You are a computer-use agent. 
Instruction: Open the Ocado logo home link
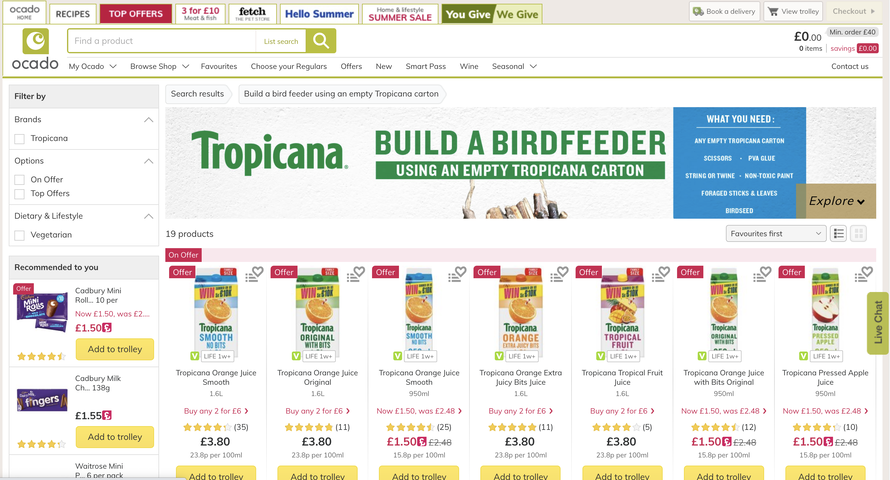click(35, 49)
